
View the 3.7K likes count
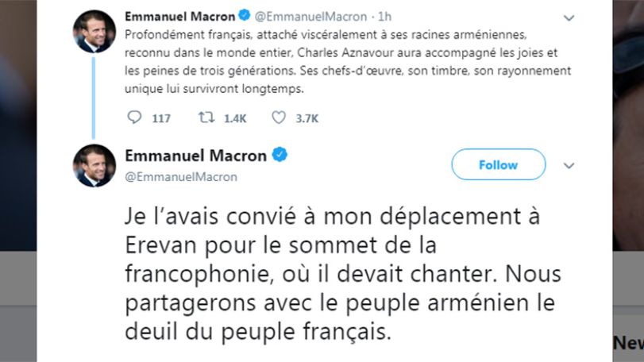click(307, 118)
